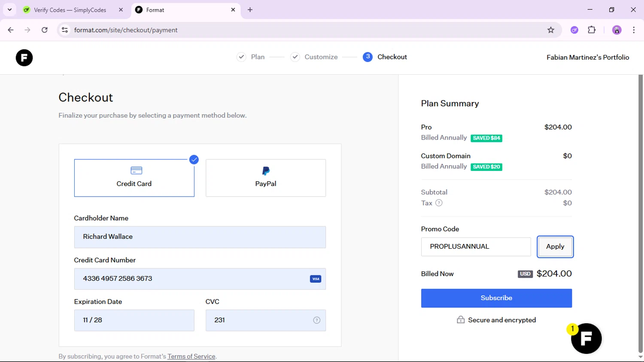Close the Format tab
This screenshot has width=644, height=362.
pyautogui.click(x=233, y=9)
